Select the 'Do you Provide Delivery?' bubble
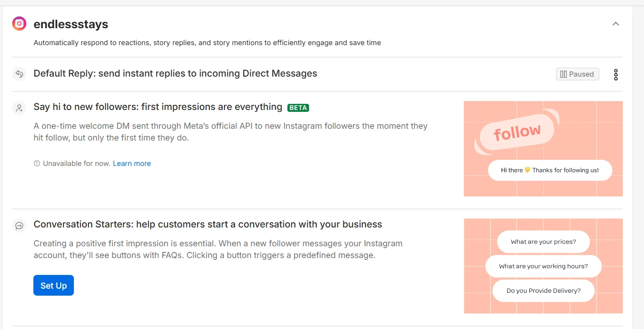 coord(543,290)
